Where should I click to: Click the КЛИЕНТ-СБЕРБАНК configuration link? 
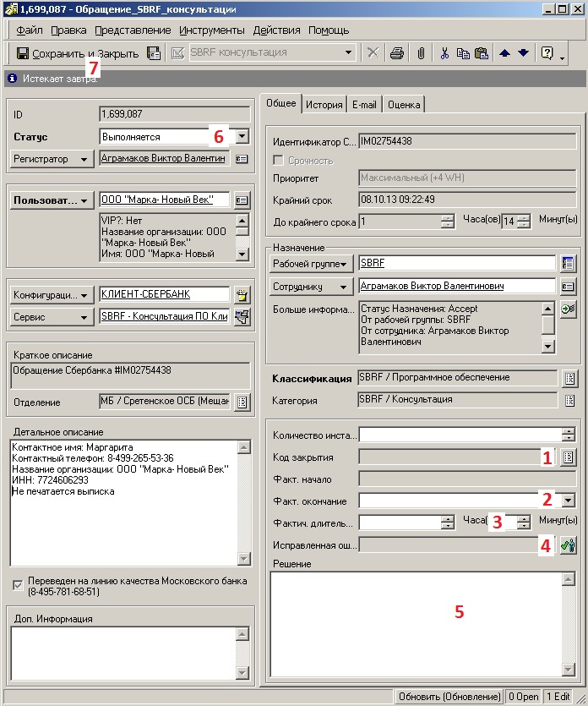[x=145, y=294]
